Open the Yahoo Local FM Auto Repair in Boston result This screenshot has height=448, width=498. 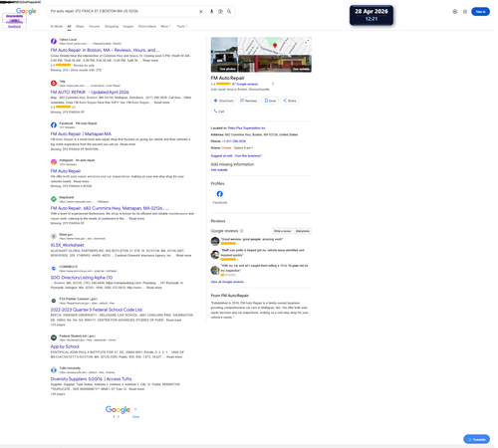(105, 50)
